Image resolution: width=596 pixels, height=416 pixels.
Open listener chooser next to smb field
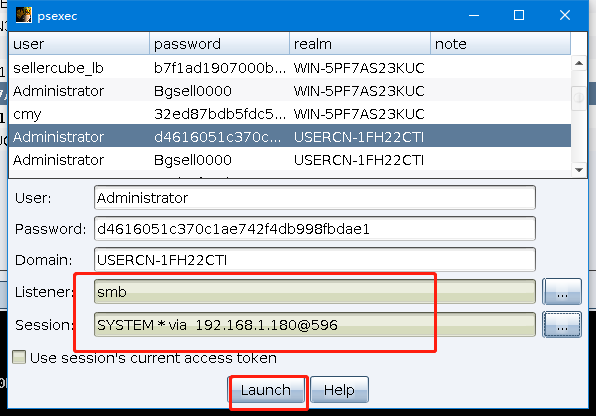[562, 292]
